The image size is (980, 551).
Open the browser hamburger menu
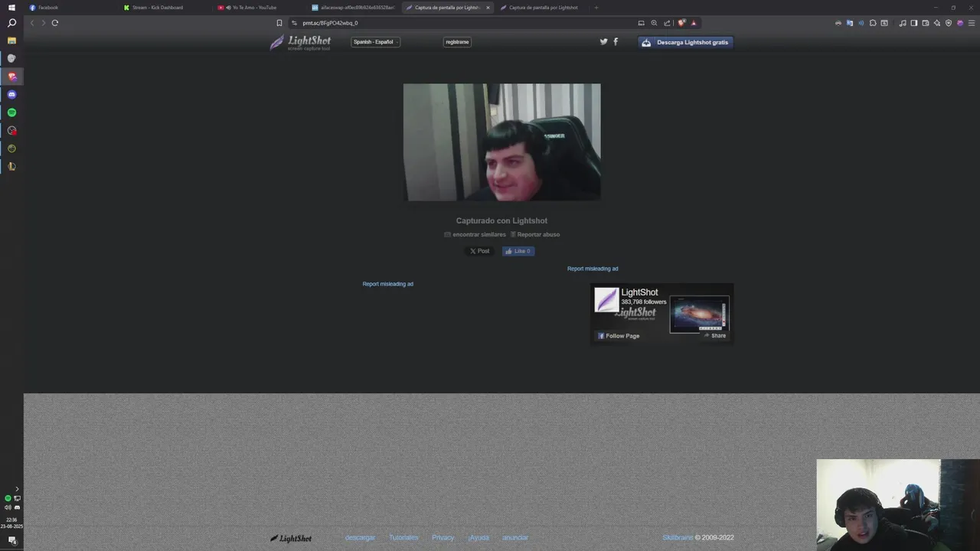click(x=971, y=23)
